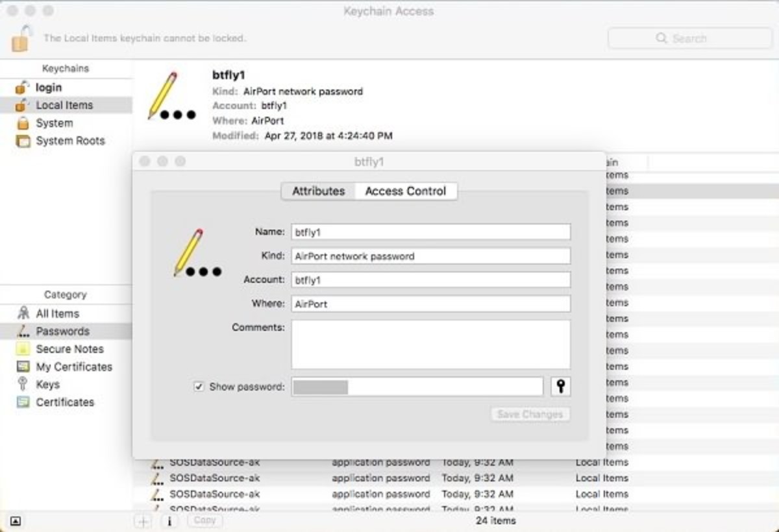Screen dimensions: 779x532
Task: Select the Access Control tab
Action: pos(405,191)
